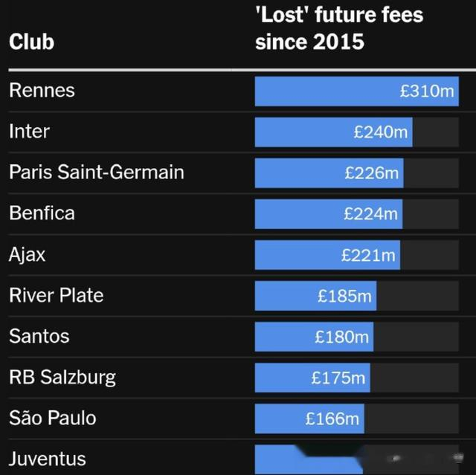Click the £185m bar value
Viewport: 476px width, 475px height.
tap(344, 296)
